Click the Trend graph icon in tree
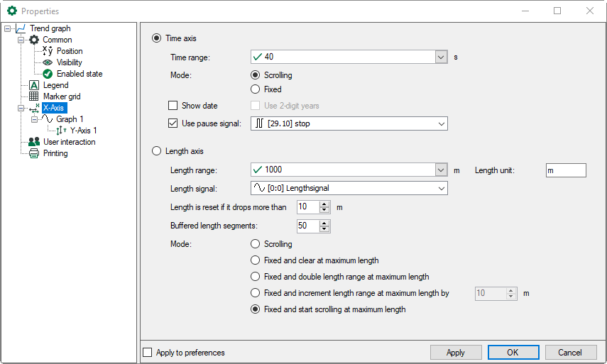The width and height of the screenshot is (607, 364). (x=21, y=28)
